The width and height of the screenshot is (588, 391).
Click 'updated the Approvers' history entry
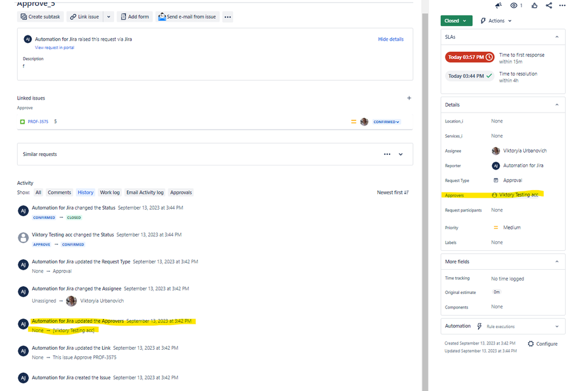click(111, 321)
